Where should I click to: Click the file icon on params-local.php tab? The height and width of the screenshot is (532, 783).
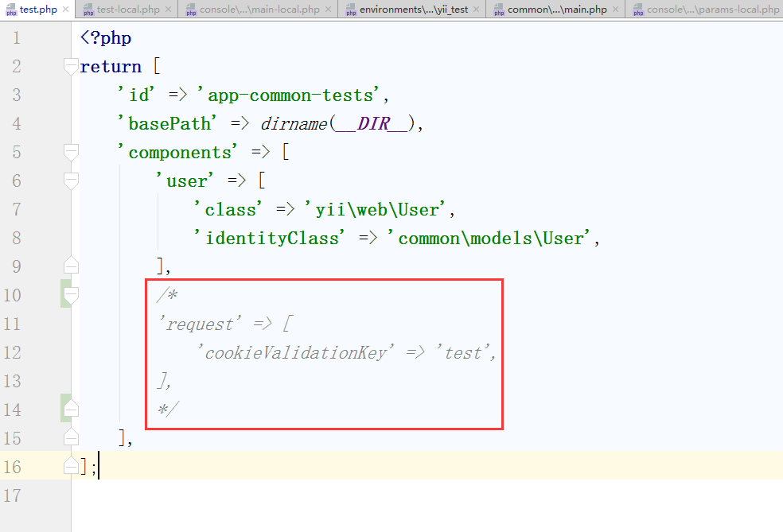[637, 10]
